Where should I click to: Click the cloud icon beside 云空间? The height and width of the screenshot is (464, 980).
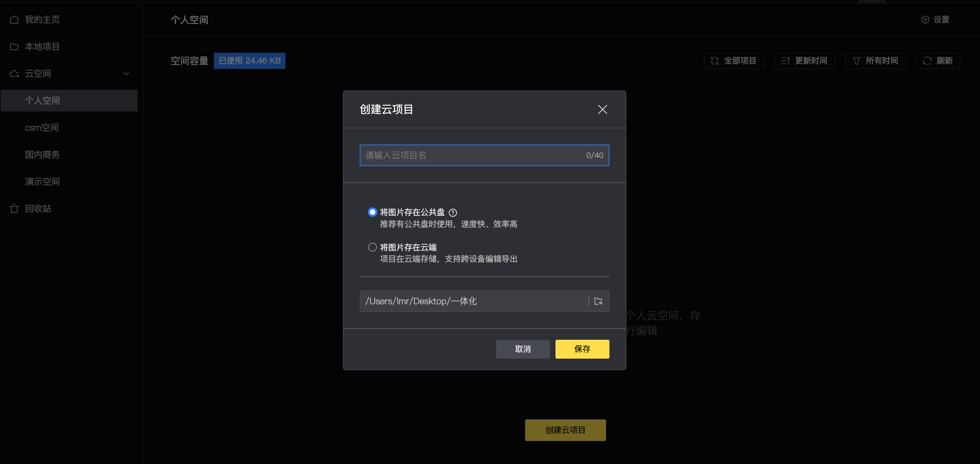pyautogui.click(x=14, y=74)
